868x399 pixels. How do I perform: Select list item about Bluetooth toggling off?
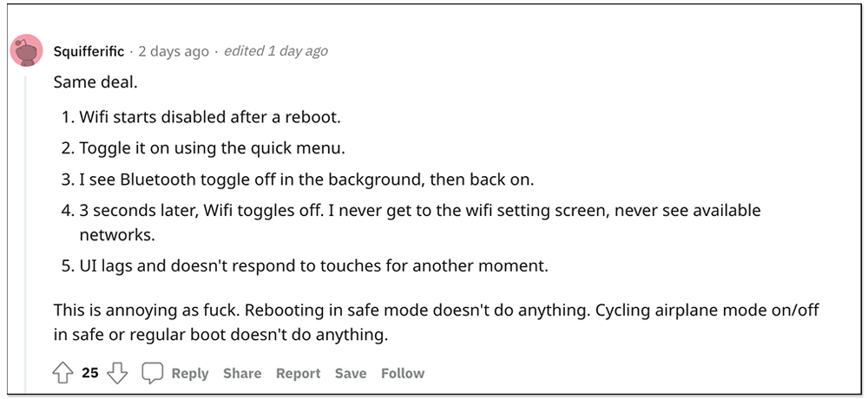click(298, 180)
